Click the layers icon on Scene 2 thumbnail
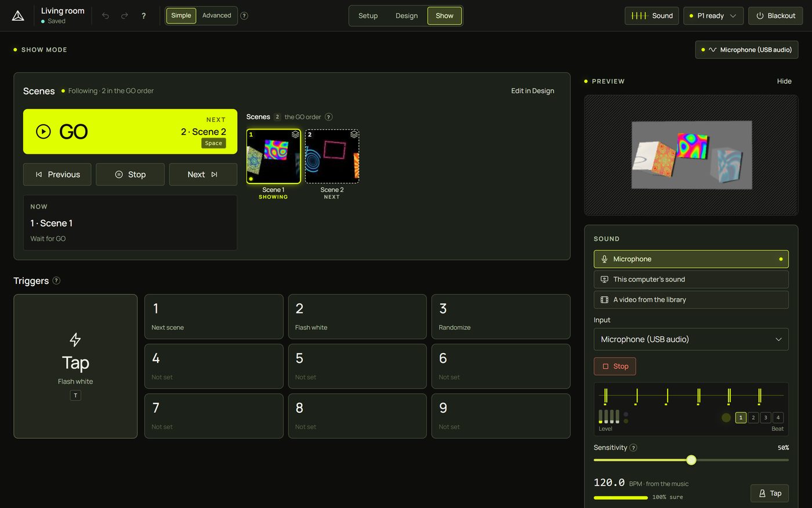 354,134
